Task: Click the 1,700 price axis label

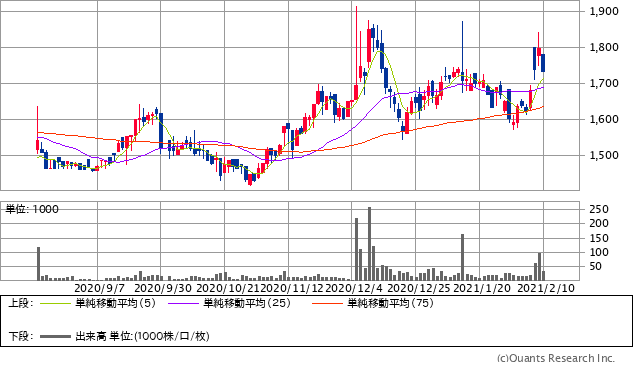Action: 604,84
